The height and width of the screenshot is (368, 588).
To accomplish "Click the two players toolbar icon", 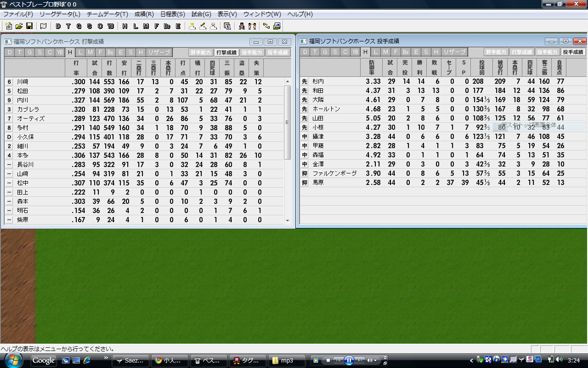I will 252,26.
